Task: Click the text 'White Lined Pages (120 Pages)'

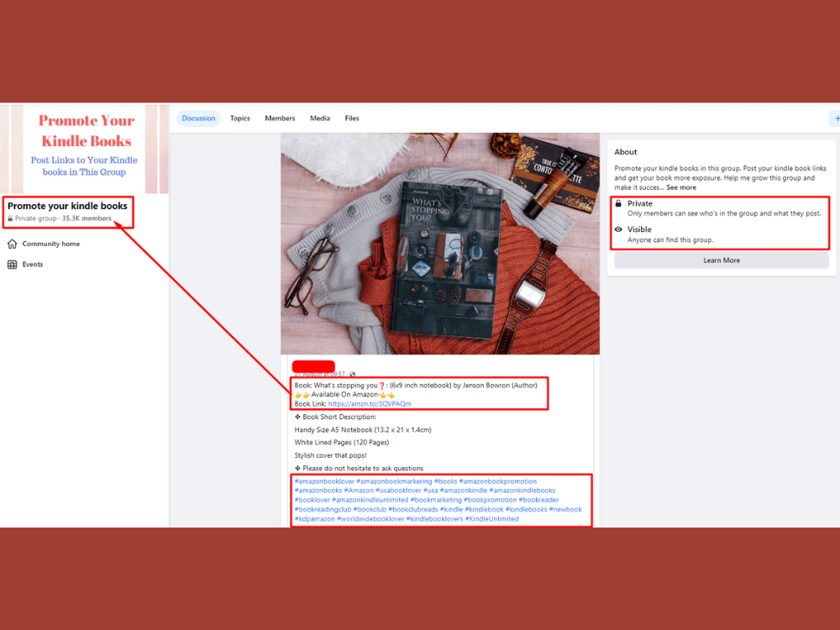Action: click(x=342, y=443)
